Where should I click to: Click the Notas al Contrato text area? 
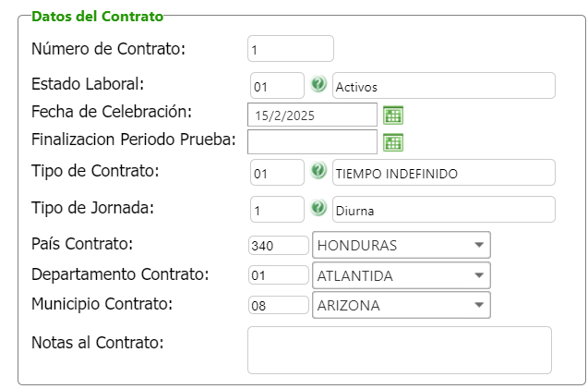coord(399,349)
